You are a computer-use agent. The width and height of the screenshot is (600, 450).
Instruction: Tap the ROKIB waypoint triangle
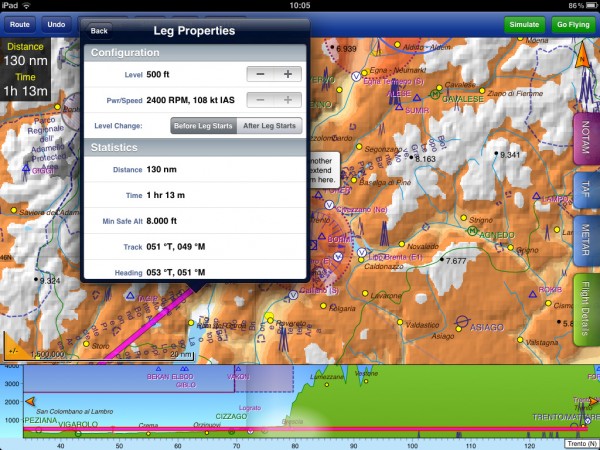(x=533, y=294)
